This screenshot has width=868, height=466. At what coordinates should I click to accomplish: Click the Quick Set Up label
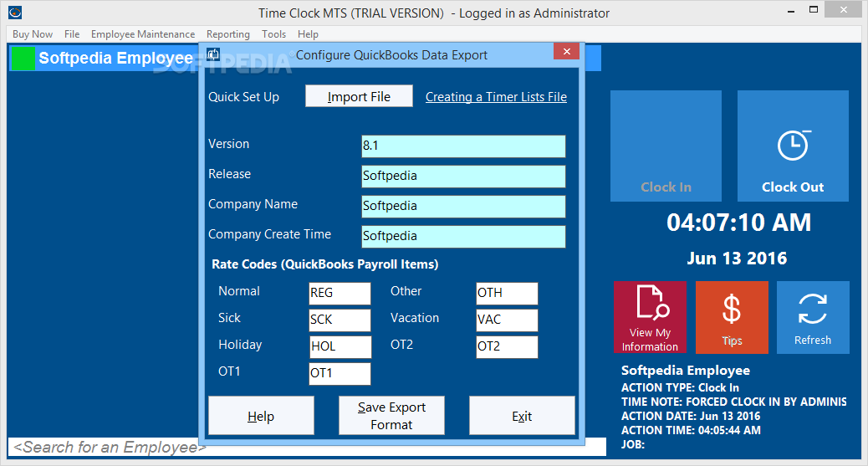coord(243,97)
